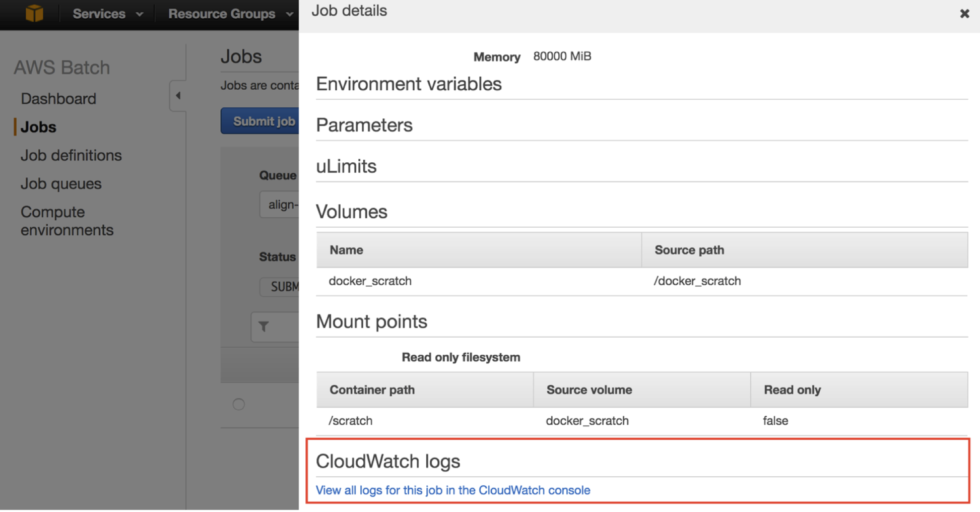980x512 pixels.
Task: Click the filter funnel icon
Action: point(264,327)
